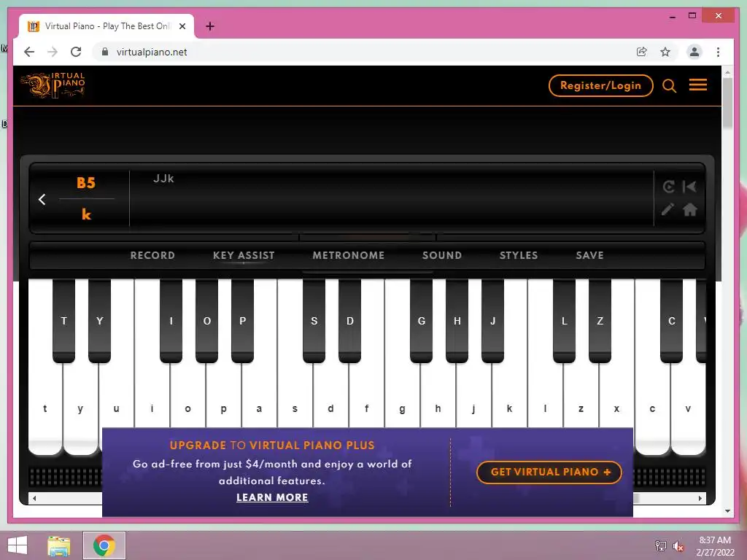Click the Virtual Piano logo
747x560 pixels.
(x=53, y=86)
